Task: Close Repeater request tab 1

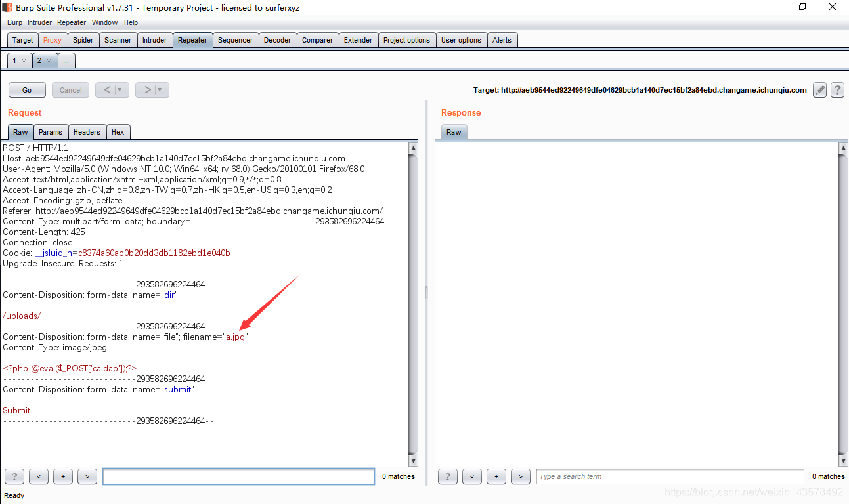Action: click(24, 60)
